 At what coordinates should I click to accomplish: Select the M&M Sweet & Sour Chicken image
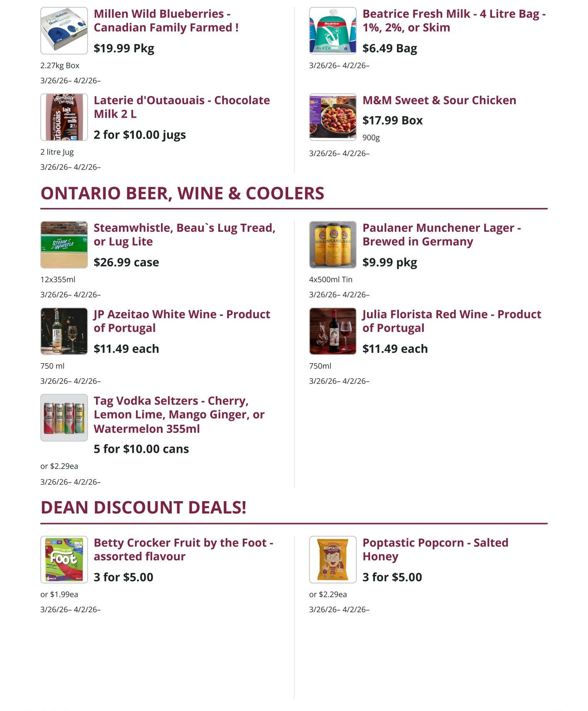point(332,117)
